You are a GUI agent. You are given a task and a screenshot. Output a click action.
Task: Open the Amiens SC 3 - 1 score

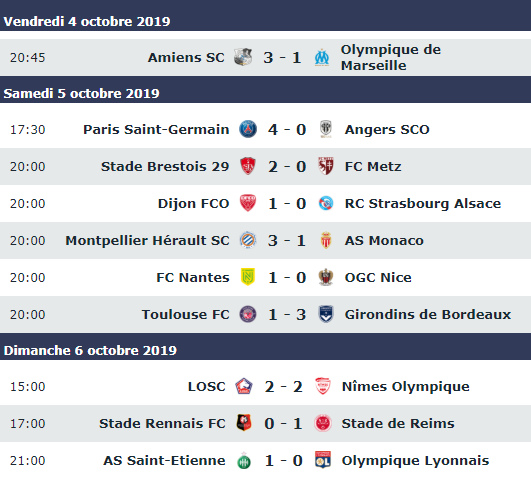282,58
